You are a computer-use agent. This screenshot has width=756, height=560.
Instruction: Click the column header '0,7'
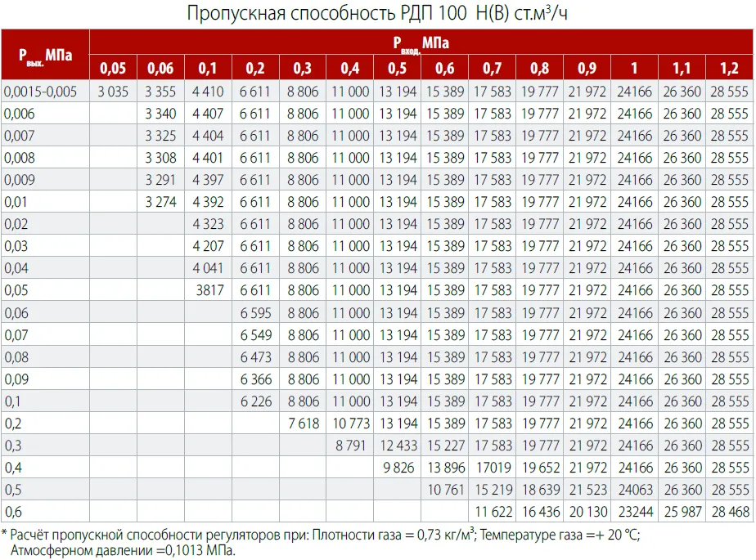point(493,68)
